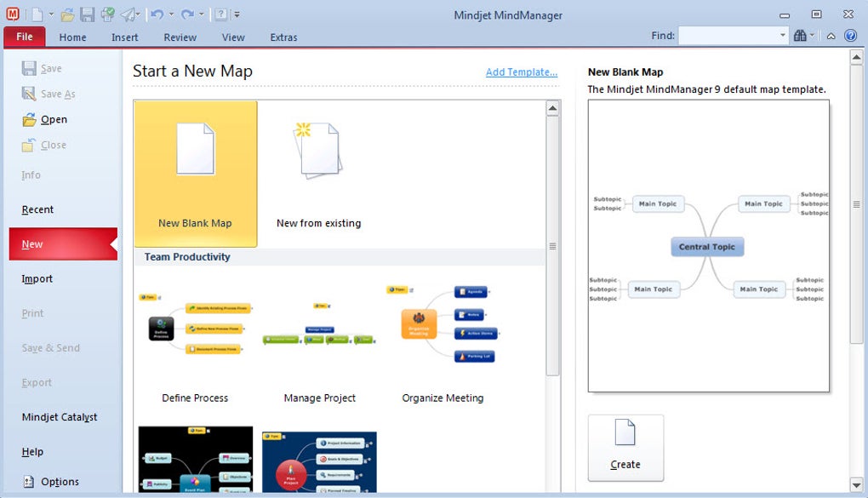Click Options in the File menu
This screenshot has width=868, height=498.
coord(51,481)
